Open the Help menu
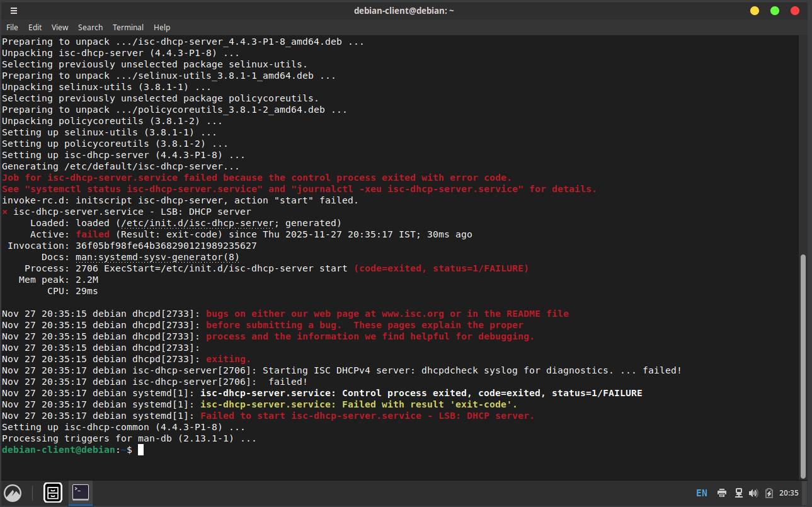 point(162,28)
